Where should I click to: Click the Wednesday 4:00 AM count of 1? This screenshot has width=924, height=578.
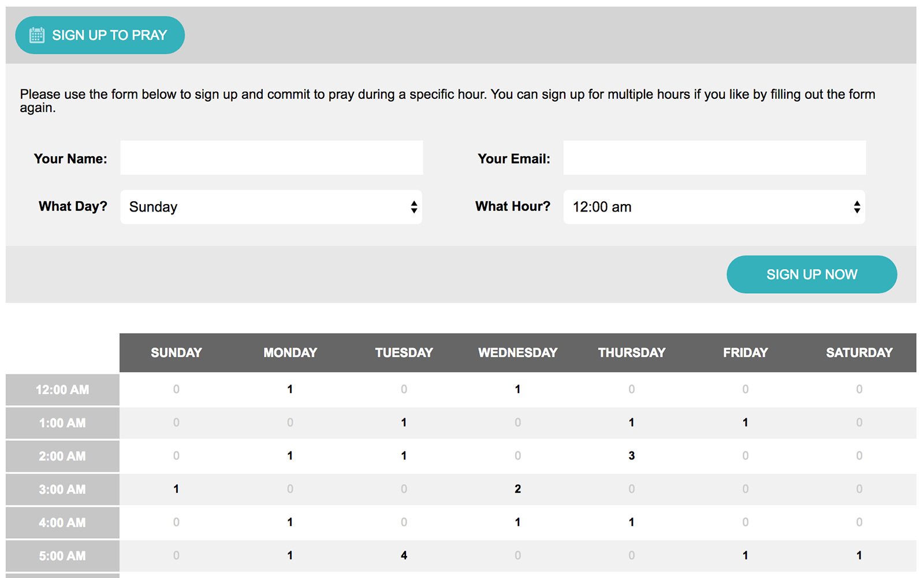click(517, 523)
